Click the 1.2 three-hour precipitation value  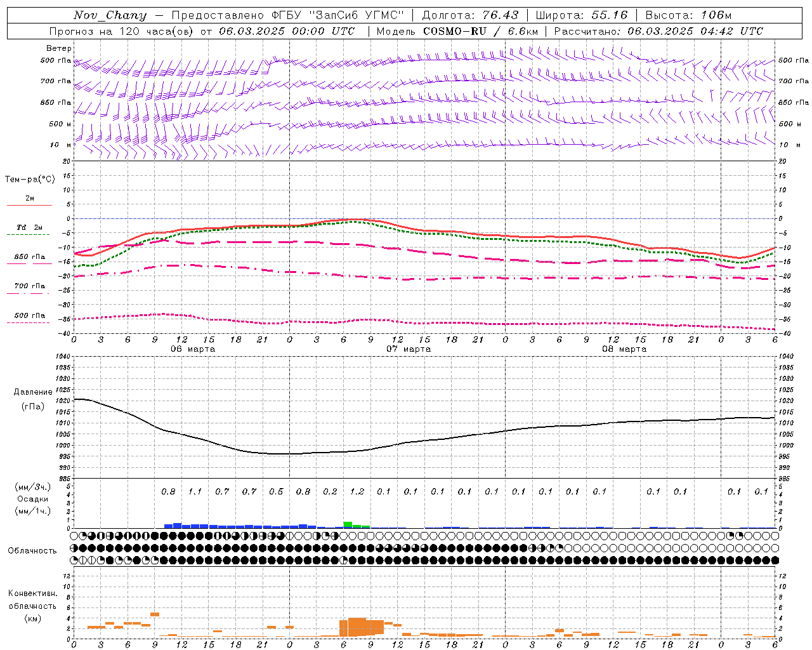(357, 491)
